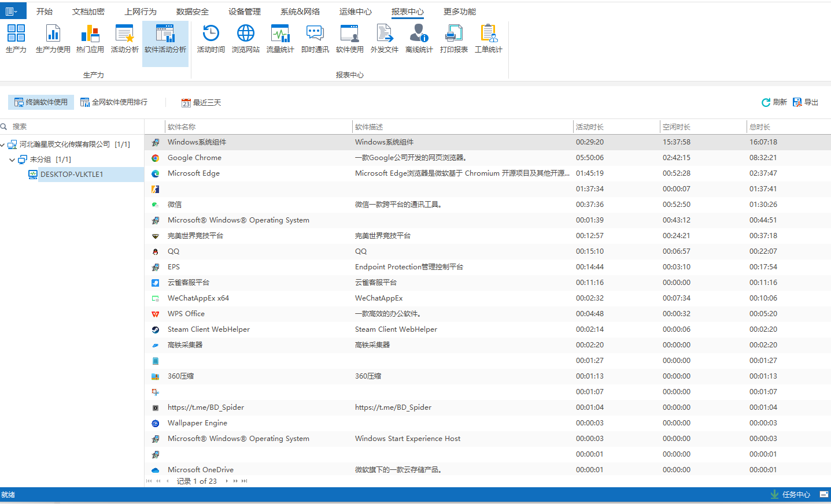This screenshot has height=504, width=831.
Task: Collapse the 未分组 group node
Action: tap(12, 160)
